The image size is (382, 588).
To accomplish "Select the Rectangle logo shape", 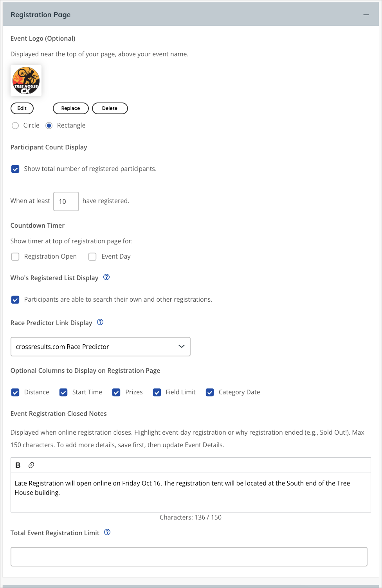I will point(49,126).
